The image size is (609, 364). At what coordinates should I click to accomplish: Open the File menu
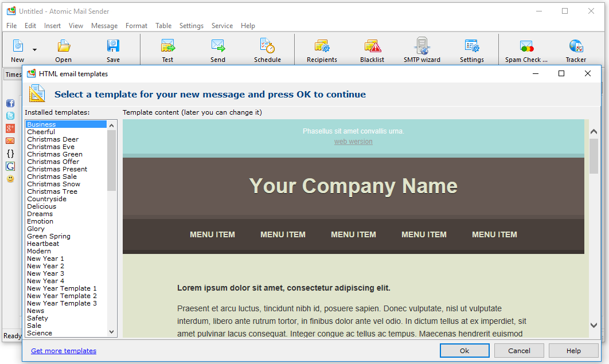pos(11,26)
